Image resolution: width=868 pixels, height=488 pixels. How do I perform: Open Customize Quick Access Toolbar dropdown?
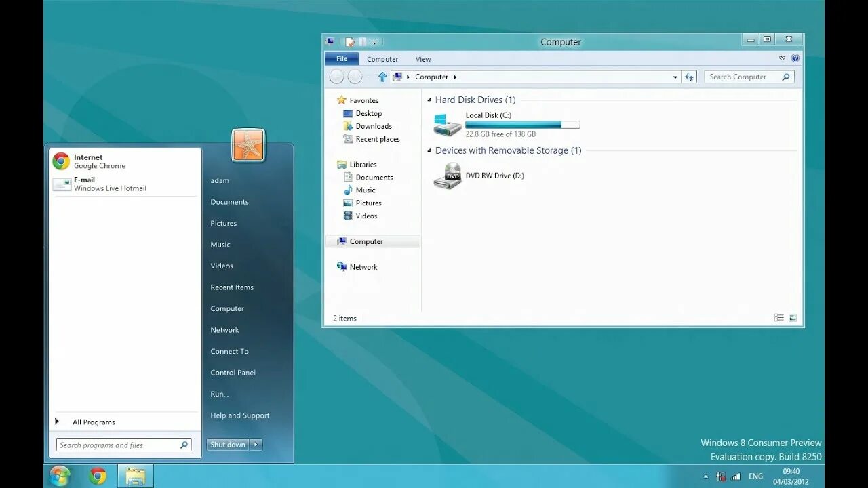374,43
